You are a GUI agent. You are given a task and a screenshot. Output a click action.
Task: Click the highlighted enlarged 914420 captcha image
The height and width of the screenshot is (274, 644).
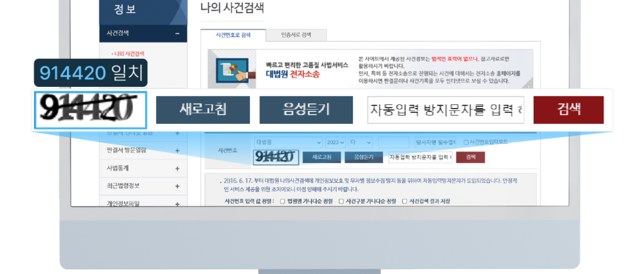coord(90,110)
